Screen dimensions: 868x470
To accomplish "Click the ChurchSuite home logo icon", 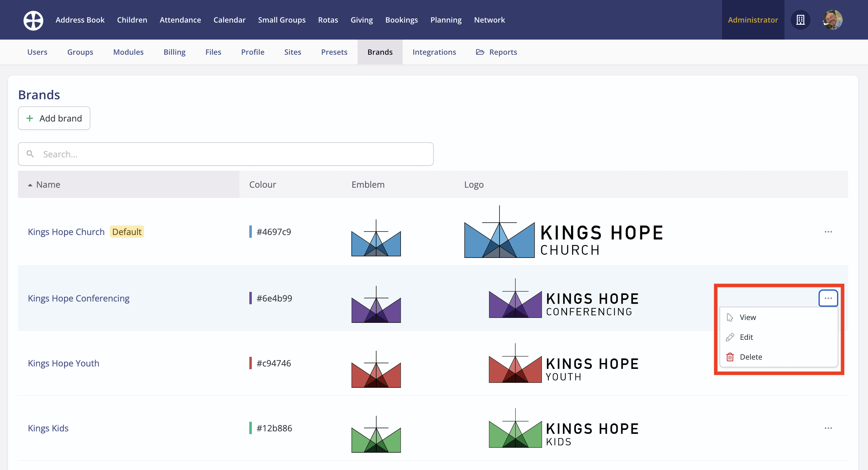I will 33,20.
